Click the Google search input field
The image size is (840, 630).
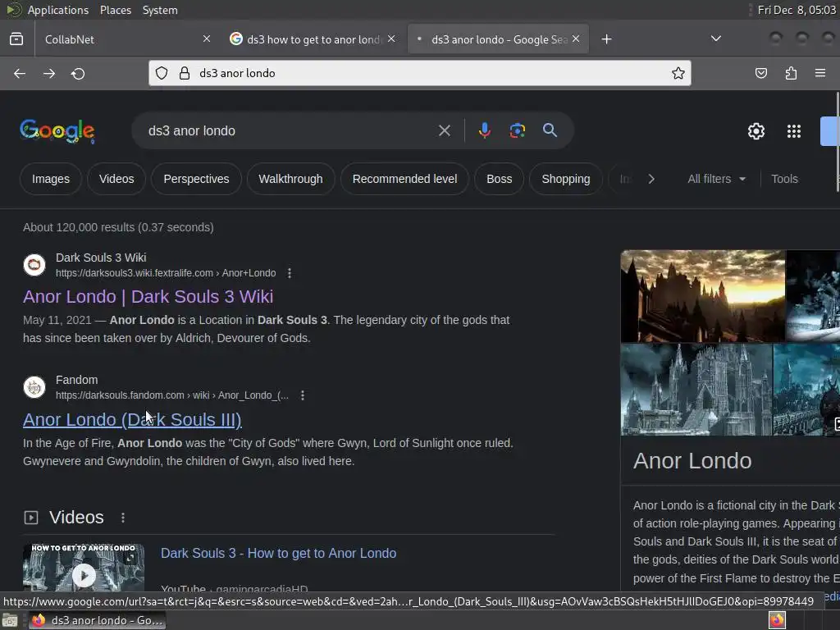(290, 130)
